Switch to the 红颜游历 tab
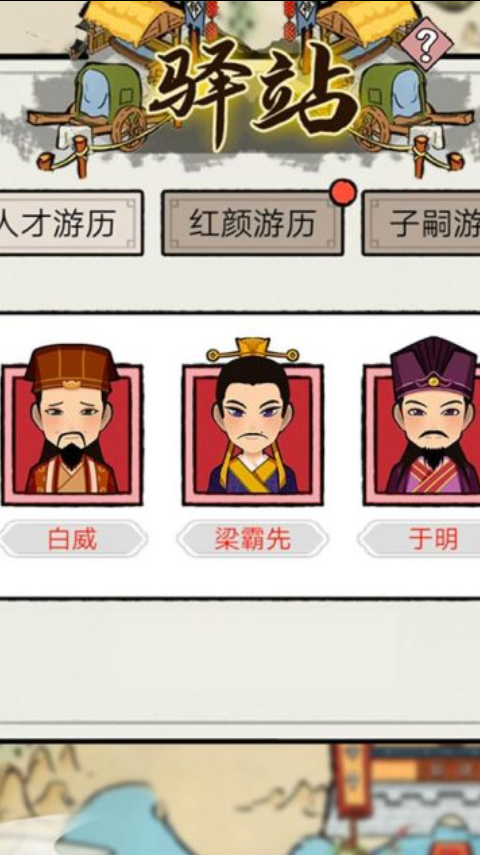 point(253,222)
